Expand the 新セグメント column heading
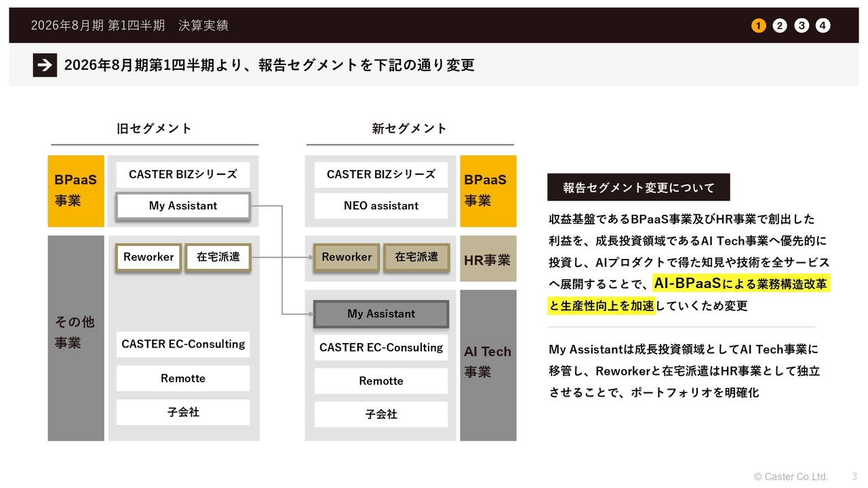Image resolution: width=868 pixels, height=488 pixels. [410, 127]
